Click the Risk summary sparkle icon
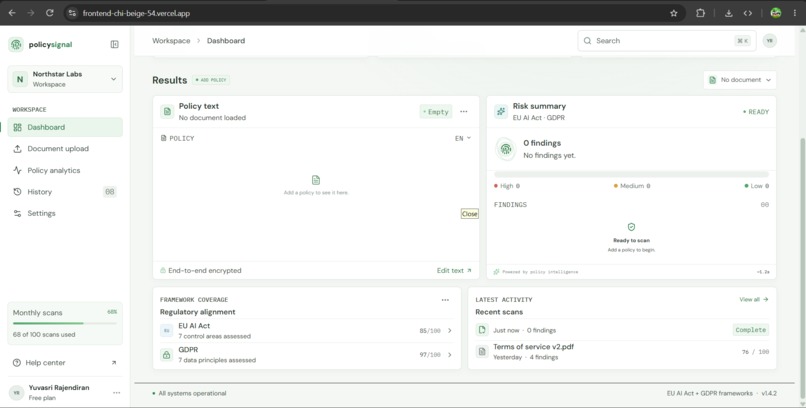Screen dimensions: 806x408 tap(501, 112)
